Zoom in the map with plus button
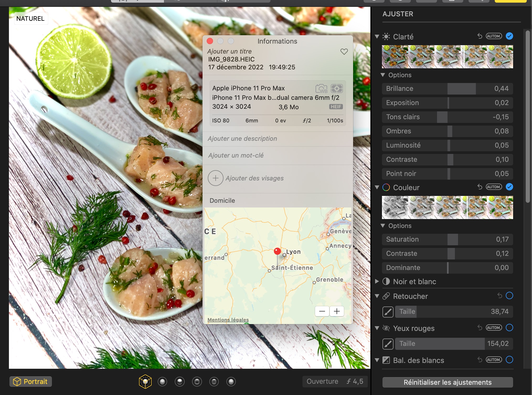Viewport: 532px width, 395px height. coord(337,311)
